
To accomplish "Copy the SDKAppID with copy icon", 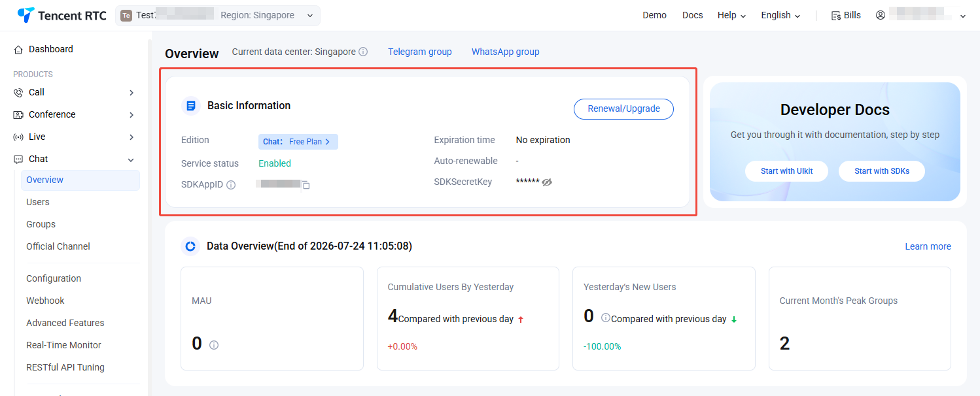I will pyautogui.click(x=306, y=185).
